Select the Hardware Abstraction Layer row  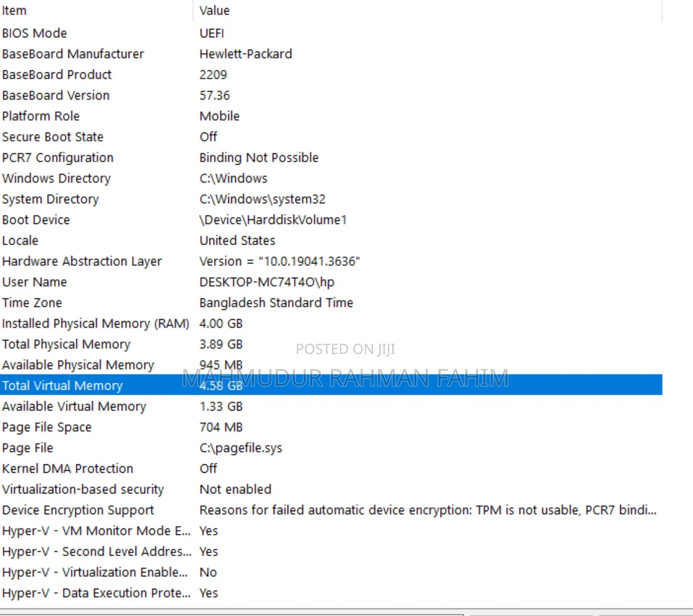coord(82,262)
